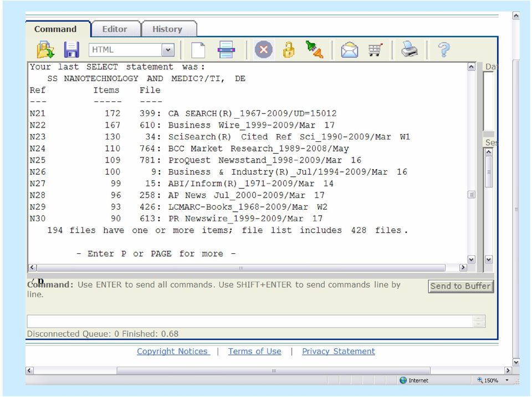Click the session panel scroll down arrow
The height and width of the screenshot is (397, 532).
pyautogui.click(x=489, y=259)
